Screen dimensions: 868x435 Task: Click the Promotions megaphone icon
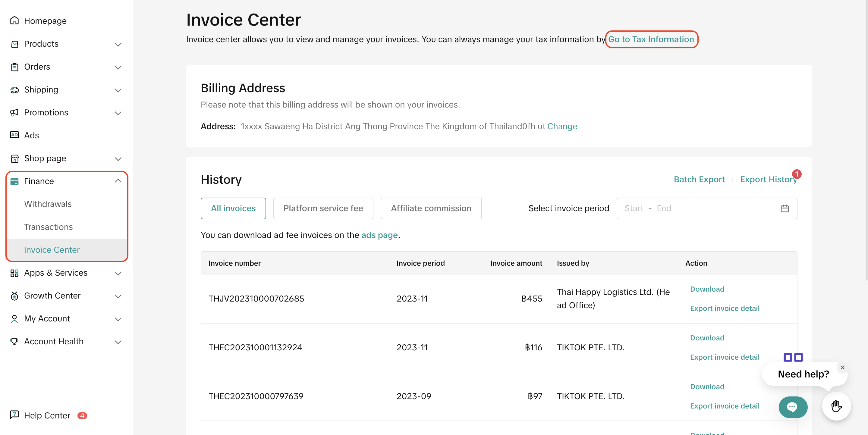click(14, 112)
